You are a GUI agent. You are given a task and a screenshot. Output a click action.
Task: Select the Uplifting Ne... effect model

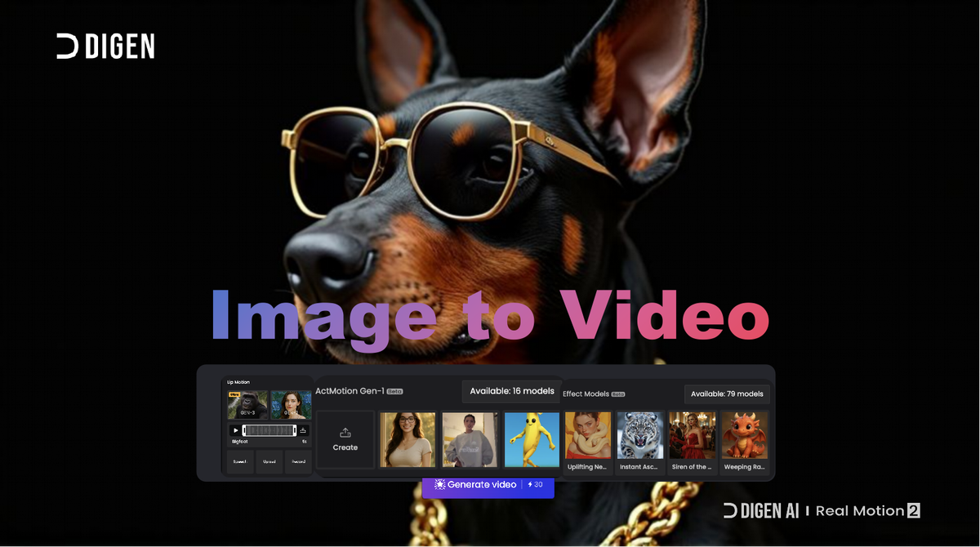(587, 442)
